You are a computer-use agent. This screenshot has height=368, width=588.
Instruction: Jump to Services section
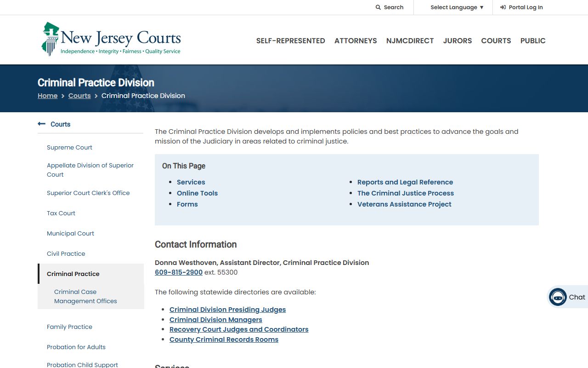[x=191, y=182]
